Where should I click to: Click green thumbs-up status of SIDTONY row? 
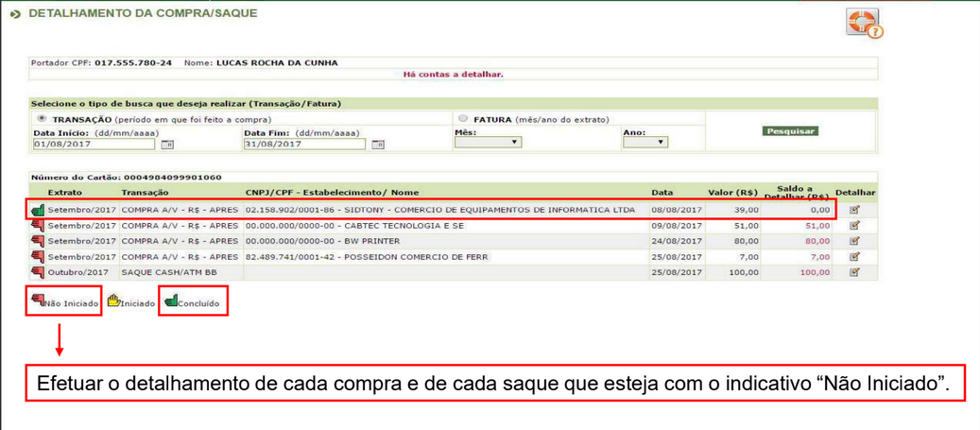pos(39,210)
